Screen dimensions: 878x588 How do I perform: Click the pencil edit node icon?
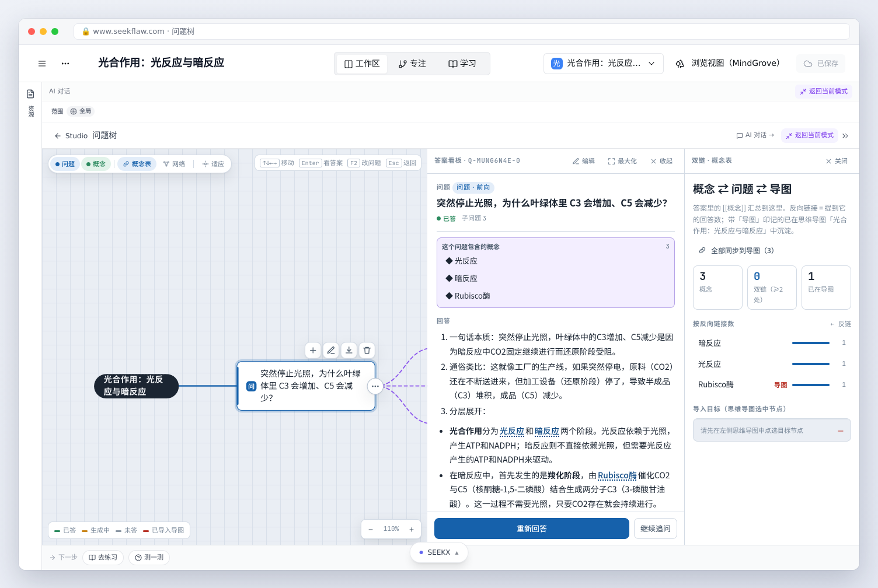click(x=331, y=350)
